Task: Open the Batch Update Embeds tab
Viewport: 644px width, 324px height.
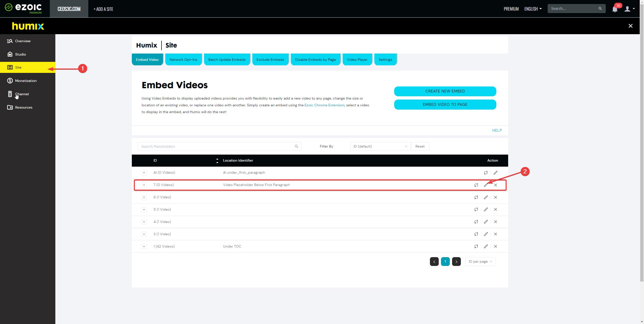Action: 227,60
